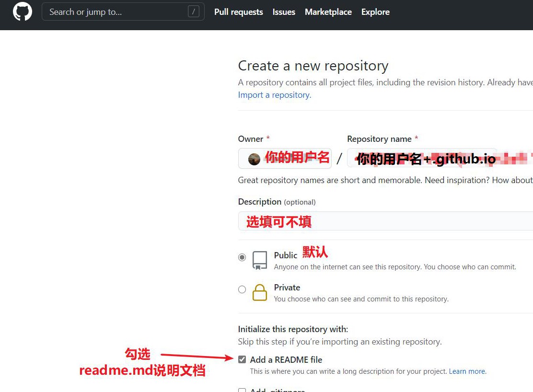Click the slash shortcut icon in search box
This screenshot has width=533, height=392.
pyautogui.click(x=194, y=12)
